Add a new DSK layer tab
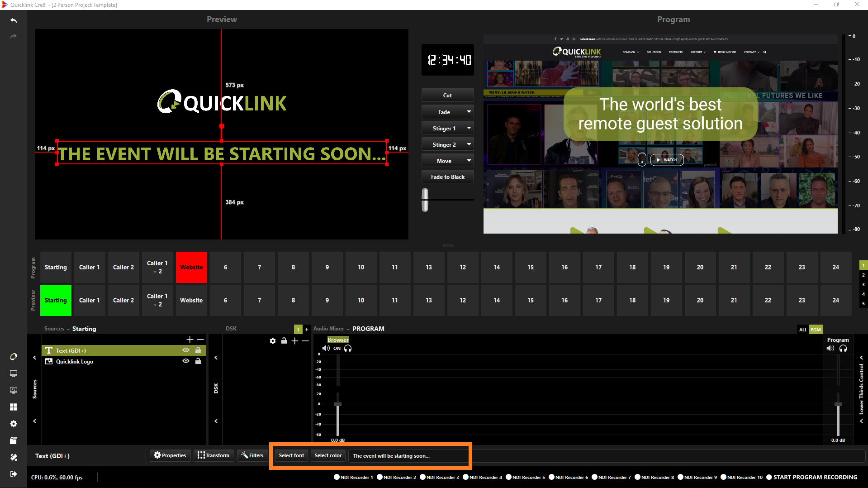The width and height of the screenshot is (868, 488). point(307,330)
